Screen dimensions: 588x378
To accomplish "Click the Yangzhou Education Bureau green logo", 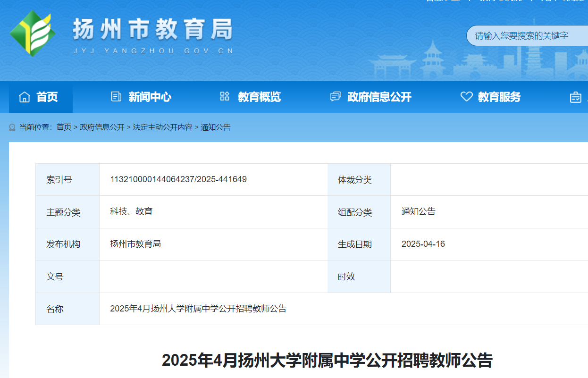I will coord(33,34).
